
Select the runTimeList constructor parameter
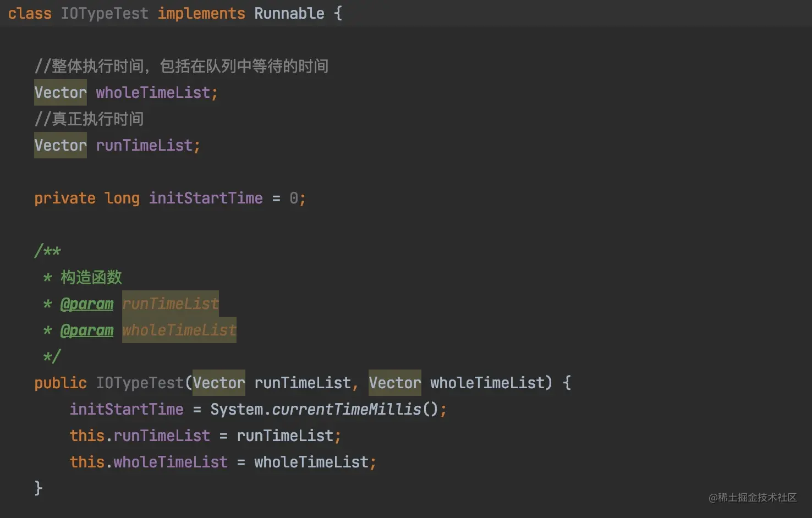[x=303, y=383]
